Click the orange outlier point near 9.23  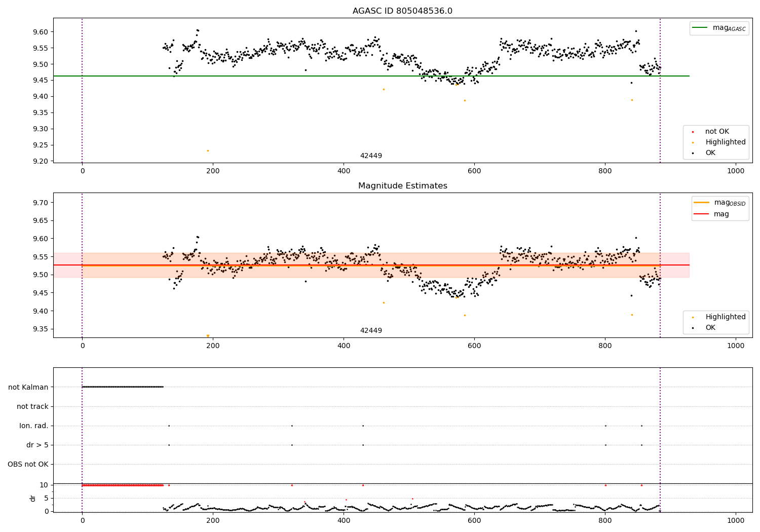[x=208, y=150]
